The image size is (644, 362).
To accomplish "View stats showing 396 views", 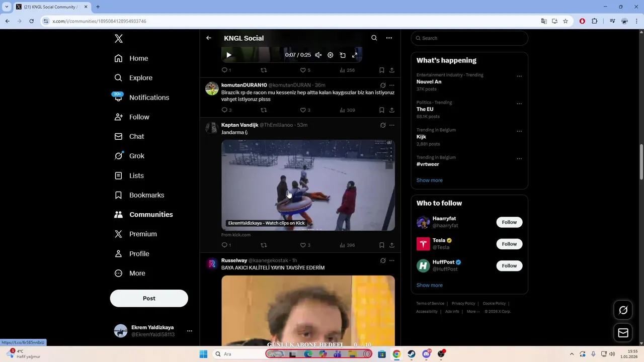I will click(x=347, y=245).
